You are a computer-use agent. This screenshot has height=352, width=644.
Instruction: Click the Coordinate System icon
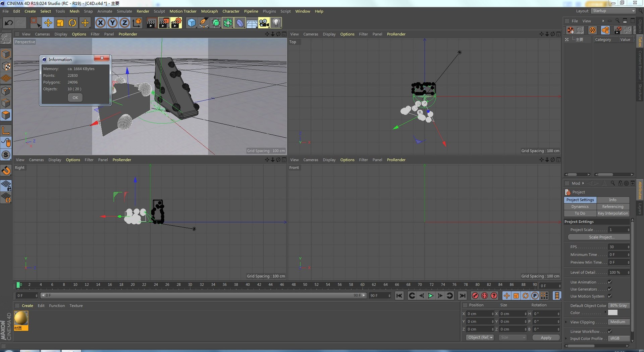point(137,23)
